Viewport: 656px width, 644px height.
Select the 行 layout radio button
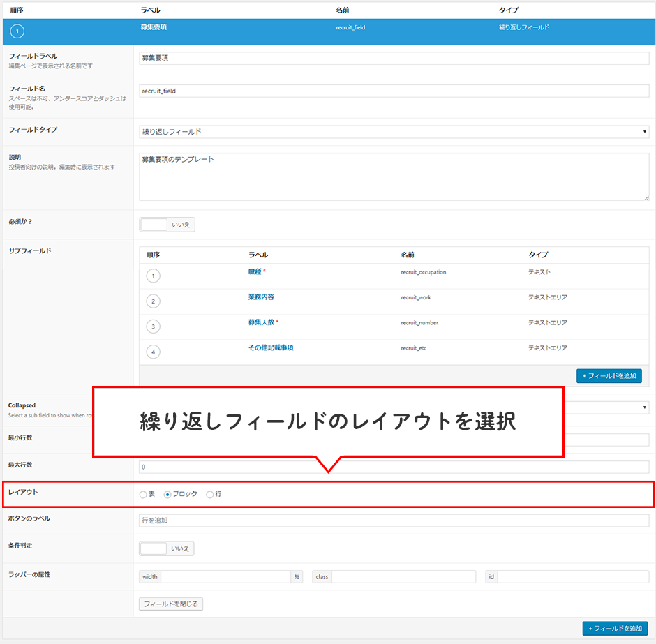(x=210, y=494)
